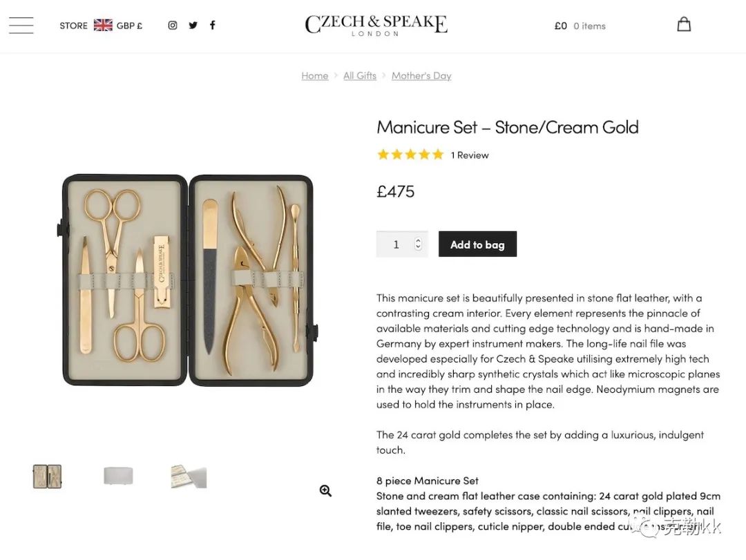Read the 1 Review link
The width and height of the screenshot is (746, 560).
[470, 155]
